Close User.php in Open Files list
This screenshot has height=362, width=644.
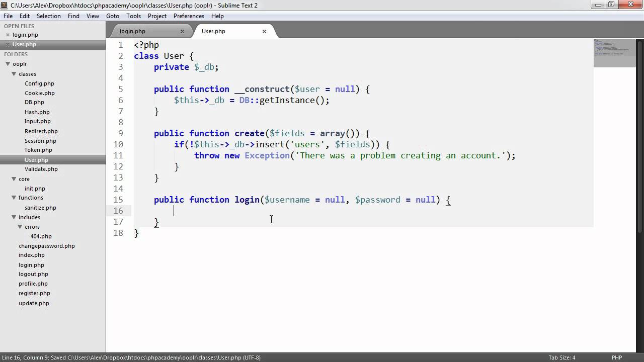click(x=8, y=45)
